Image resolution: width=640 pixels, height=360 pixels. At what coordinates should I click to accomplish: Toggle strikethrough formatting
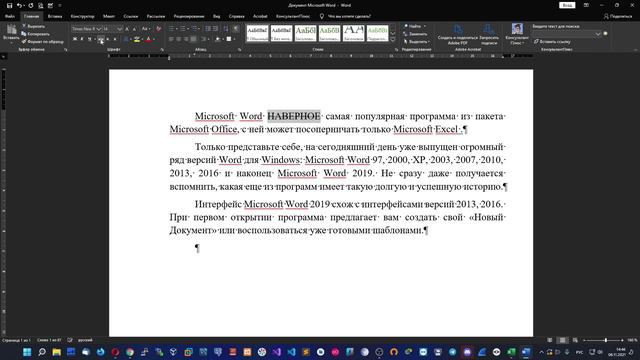pyautogui.click(x=100, y=39)
